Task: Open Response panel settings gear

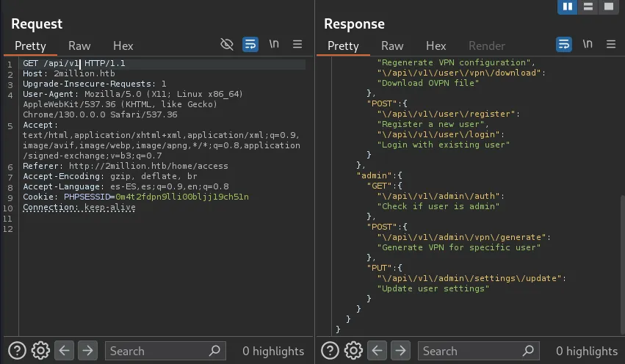Action: click(353, 351)
